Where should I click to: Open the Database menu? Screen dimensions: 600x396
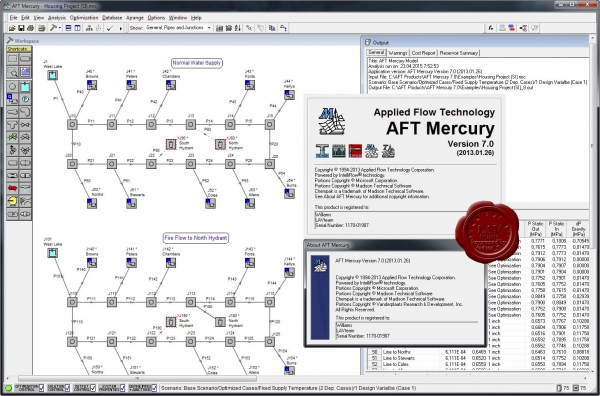tap(112, 18)
